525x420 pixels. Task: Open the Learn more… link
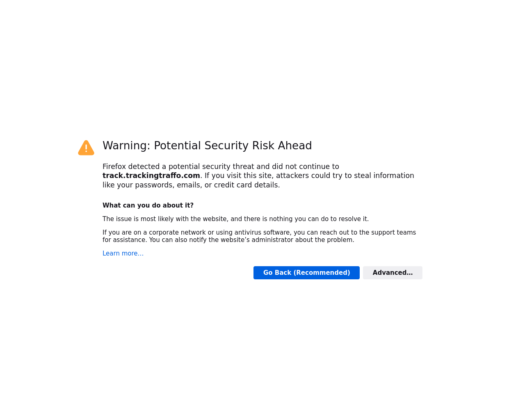pyautogui.click(x=123, y=253)
